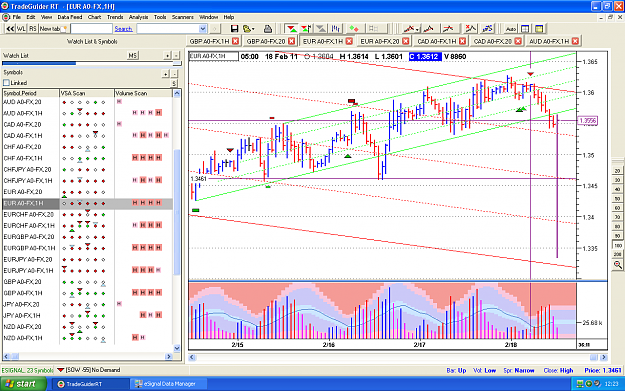Screen dimensions: 625x391
Task: Open the Analysis menu
Action: click(138, 17)
